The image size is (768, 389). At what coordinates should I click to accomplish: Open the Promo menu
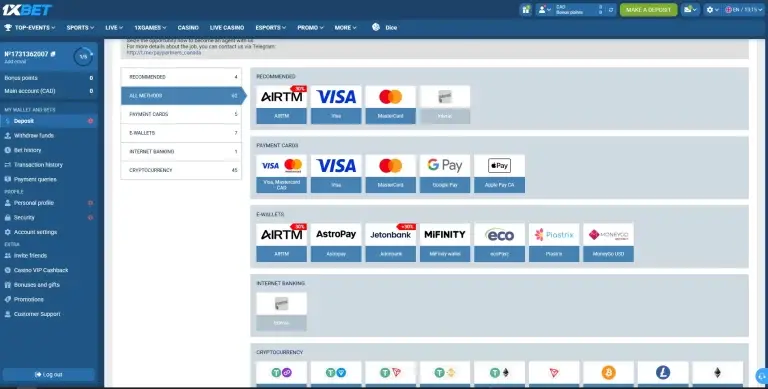click(311, 28)
